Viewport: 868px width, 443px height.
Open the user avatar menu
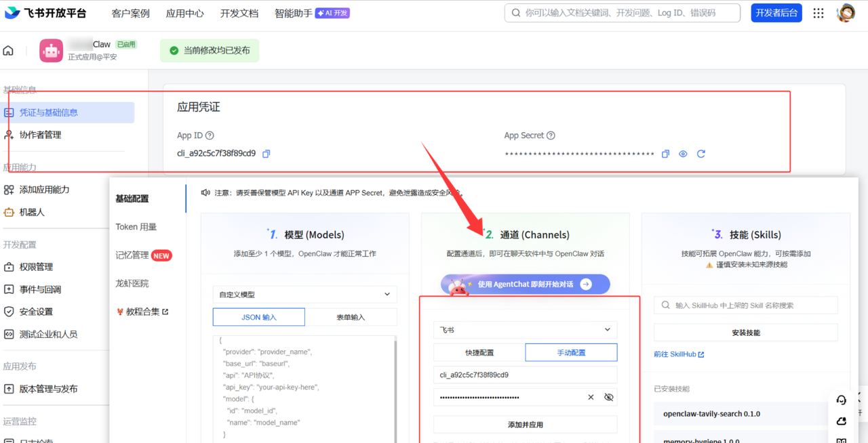click(x=846, y=13)
